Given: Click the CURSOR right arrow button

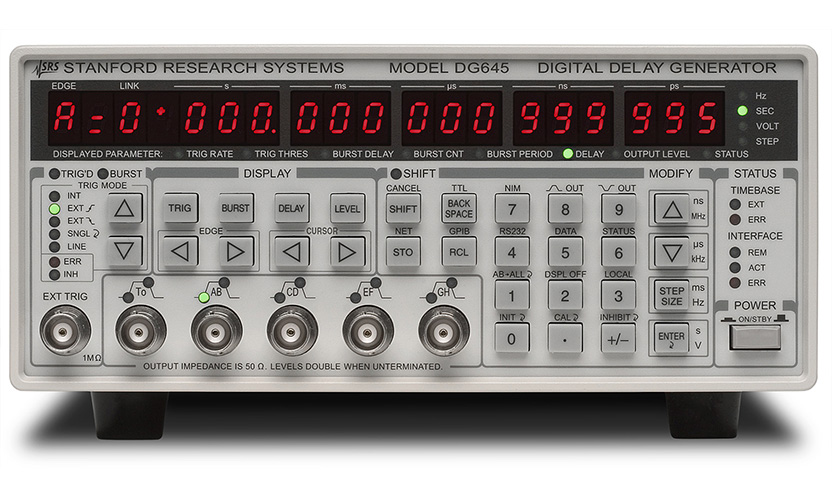Looking at the screenshot, I should click(x=347, y=252).
